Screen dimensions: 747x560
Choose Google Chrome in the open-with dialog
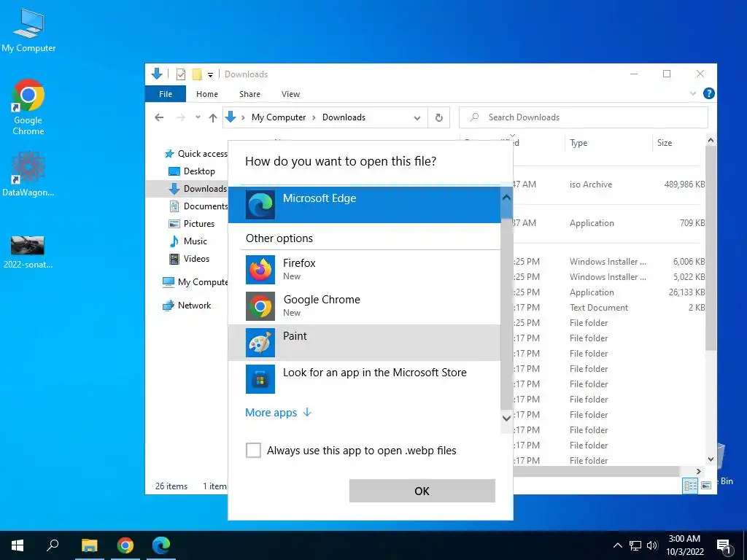pos(365,306)
